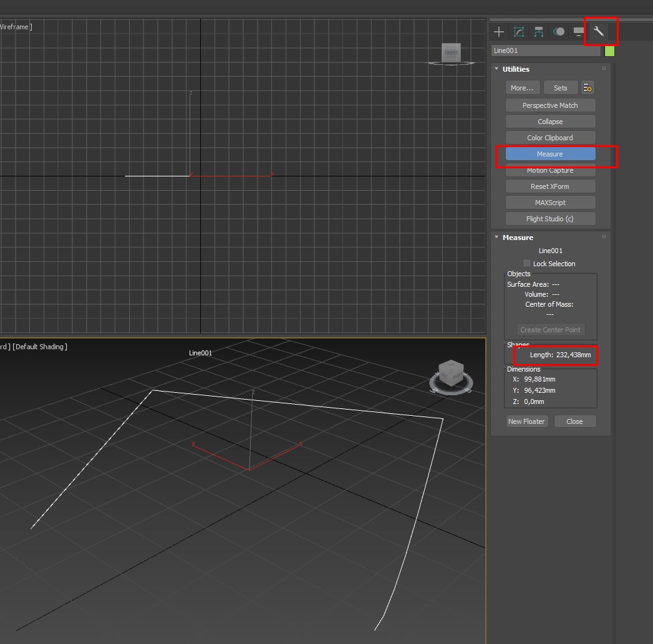Click the Sets button
Image resolution: width=653 pixels, height=644 pixels.
coord(561,88)
